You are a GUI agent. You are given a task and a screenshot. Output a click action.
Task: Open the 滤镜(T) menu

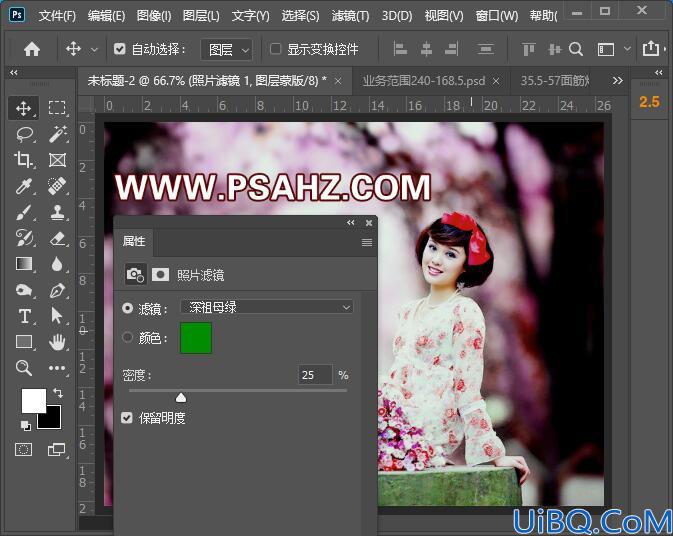(x=350, y=16)
